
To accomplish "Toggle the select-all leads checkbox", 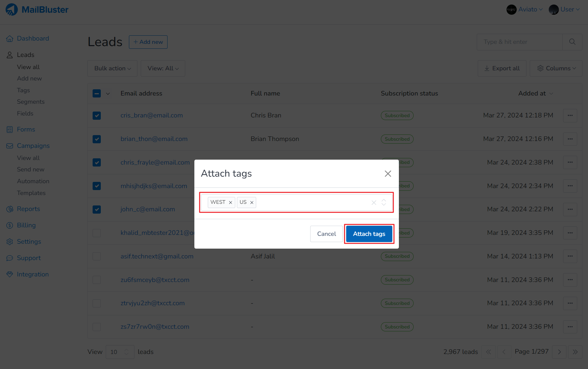I will point(97,94).
